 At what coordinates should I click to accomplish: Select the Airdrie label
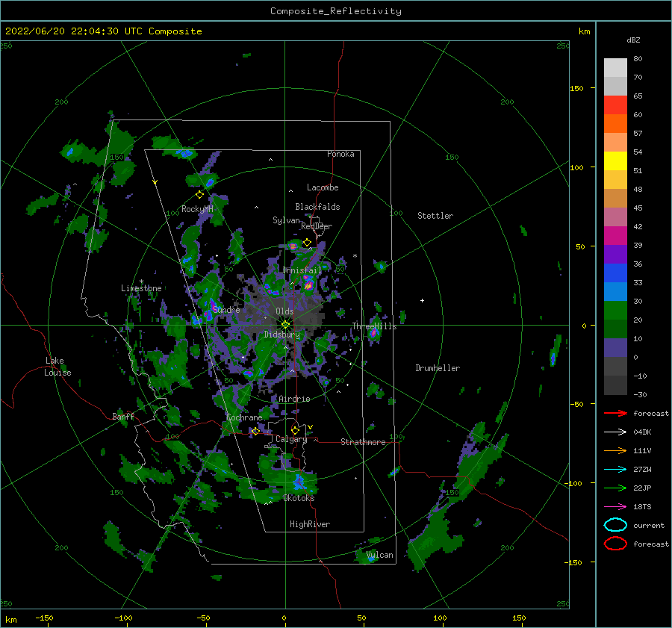tap(294, 399)
